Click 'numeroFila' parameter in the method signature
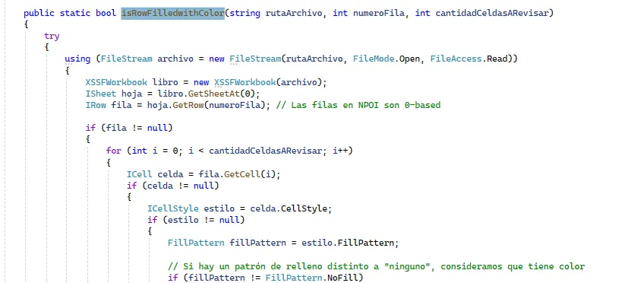644x283 pixels. coord(379,13)
